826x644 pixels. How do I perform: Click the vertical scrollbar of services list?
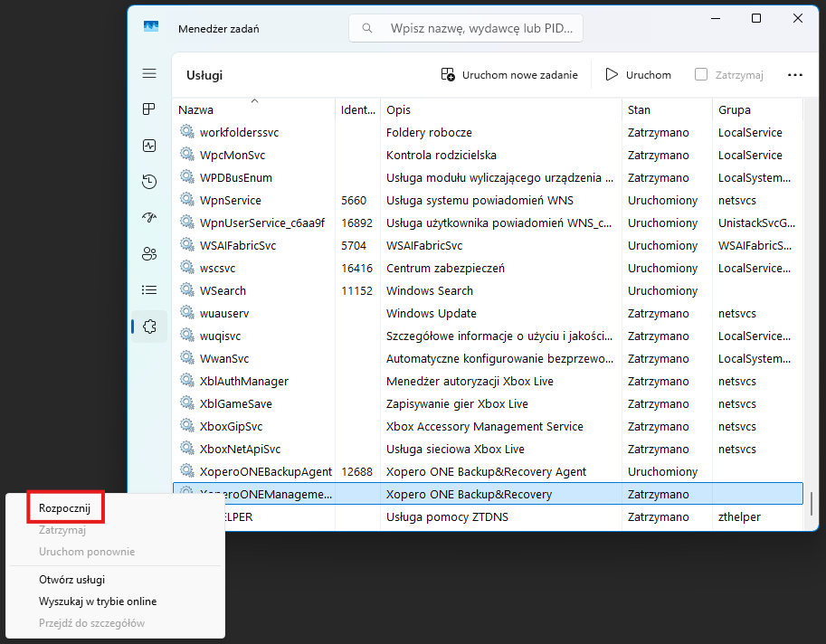tap(812, 502)
